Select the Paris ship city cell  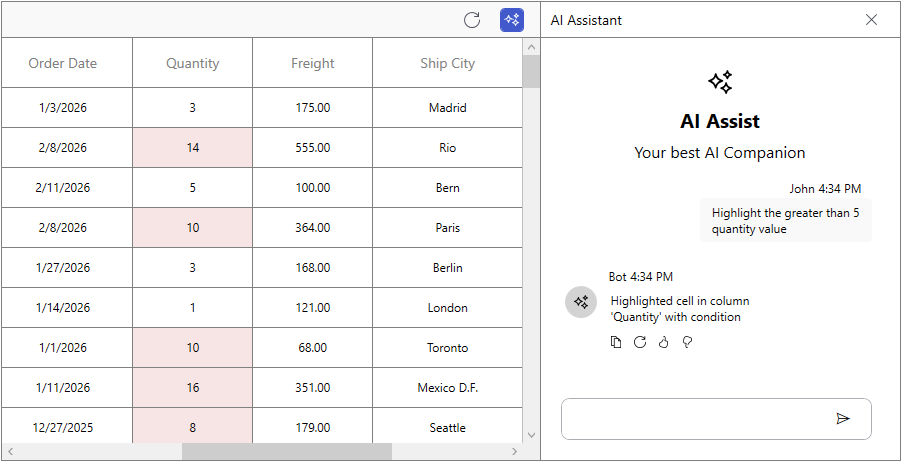click(448, 228)
